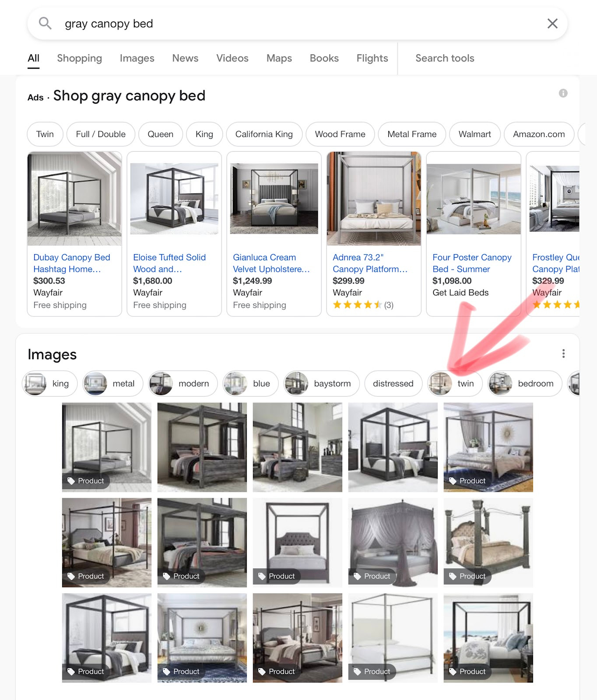Viewport: 597px width, 700px height.
Task: Open the Adnrea canopy platform bed photo
Action: [x=374, y=199]
